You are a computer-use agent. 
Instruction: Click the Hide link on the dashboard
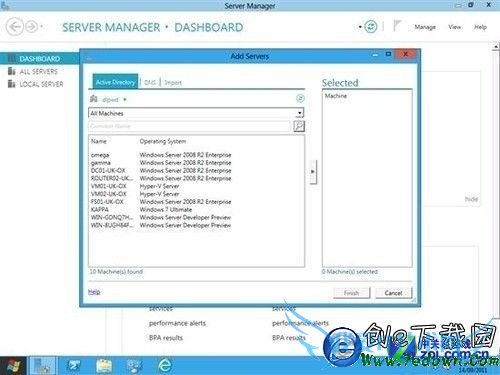point(471,199)
